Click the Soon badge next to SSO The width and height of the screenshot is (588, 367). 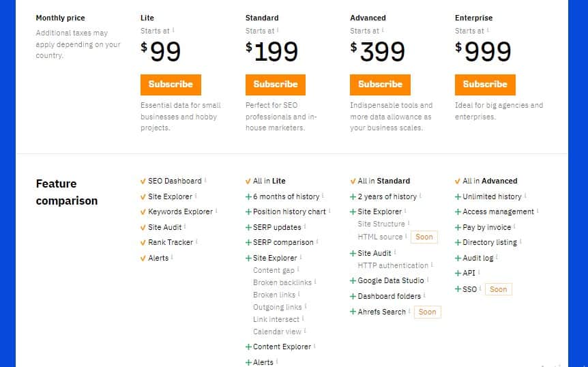tap(499, 289)
